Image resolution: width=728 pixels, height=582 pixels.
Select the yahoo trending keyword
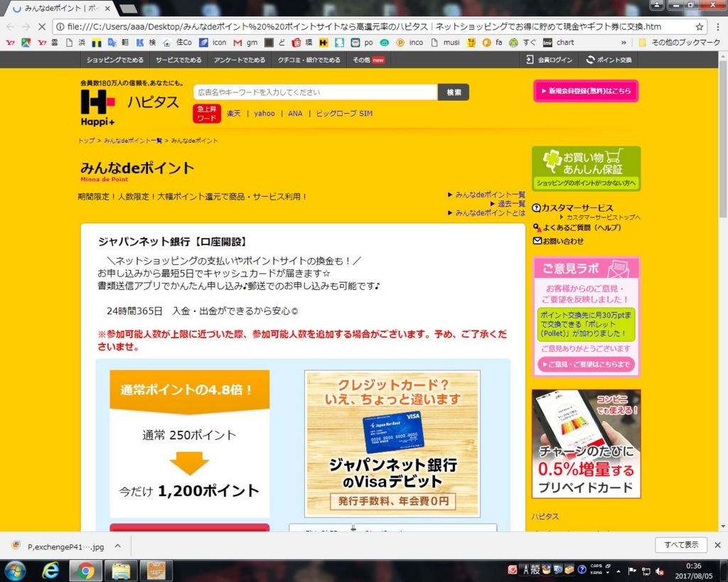264,113
